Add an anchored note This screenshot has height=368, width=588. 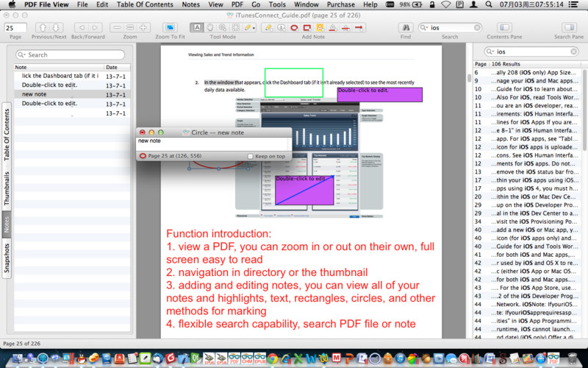282,27
